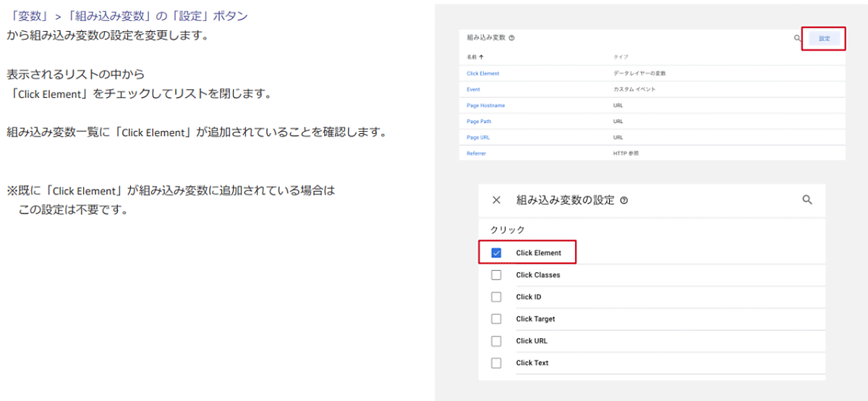868x401 pixels.
Task: Uncheck the Click Element checkbox
Action: [496, 253]
